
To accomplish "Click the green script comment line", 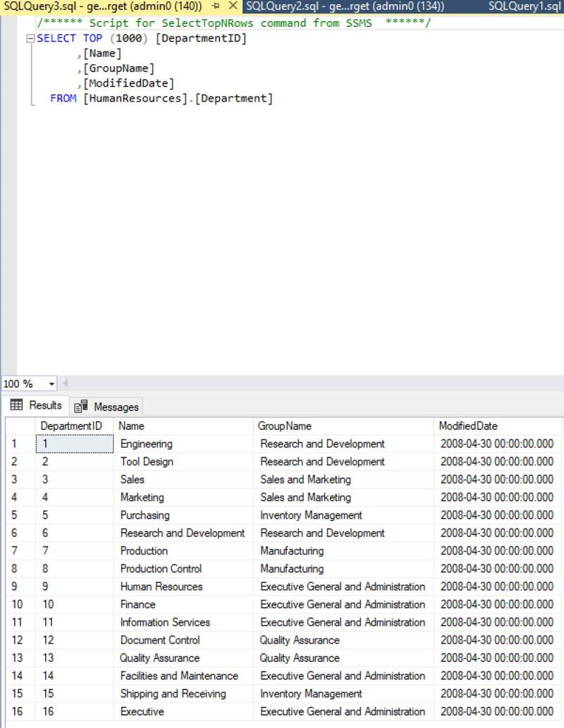I will coord(234,23).
